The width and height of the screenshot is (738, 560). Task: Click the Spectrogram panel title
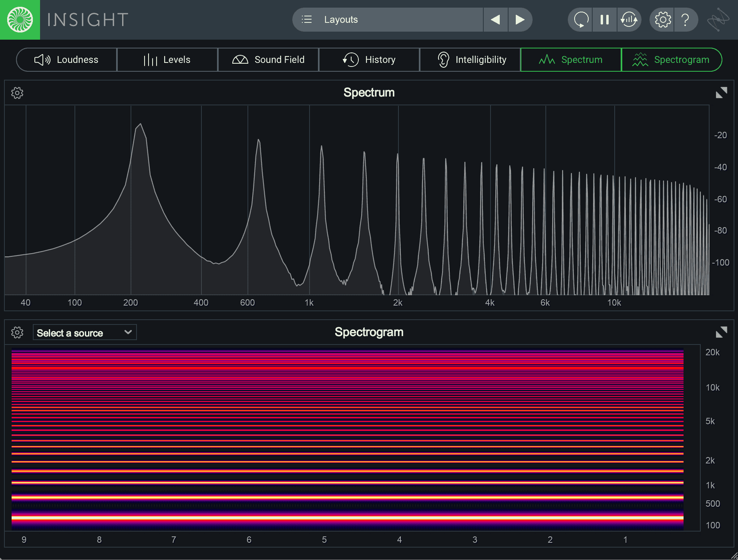[369, 332]
